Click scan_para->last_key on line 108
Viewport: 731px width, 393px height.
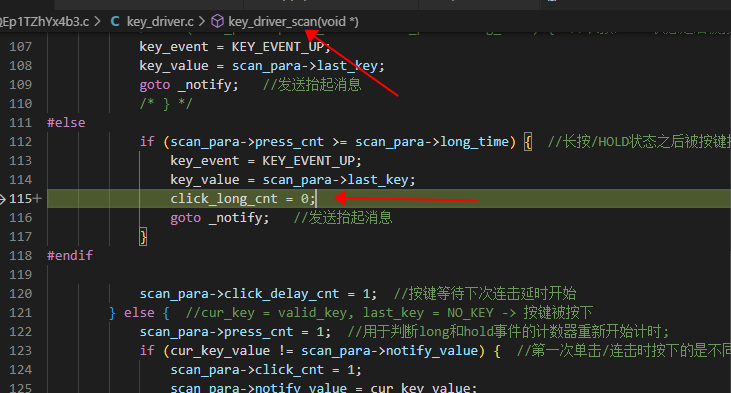click(304, 66)
